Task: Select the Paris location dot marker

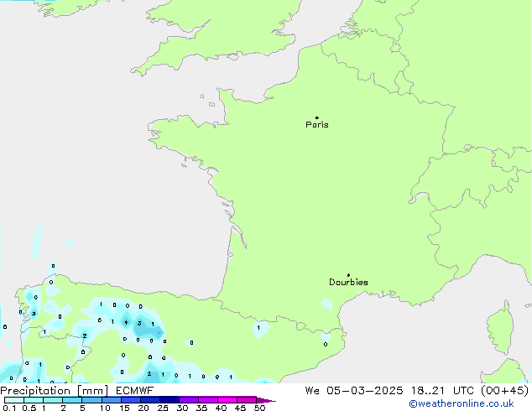Action: (317, 117)
